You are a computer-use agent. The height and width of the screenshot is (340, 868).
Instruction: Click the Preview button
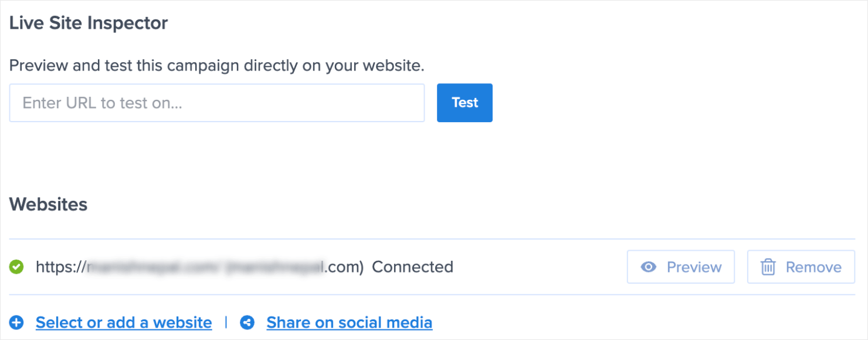[x=680, y=267]
